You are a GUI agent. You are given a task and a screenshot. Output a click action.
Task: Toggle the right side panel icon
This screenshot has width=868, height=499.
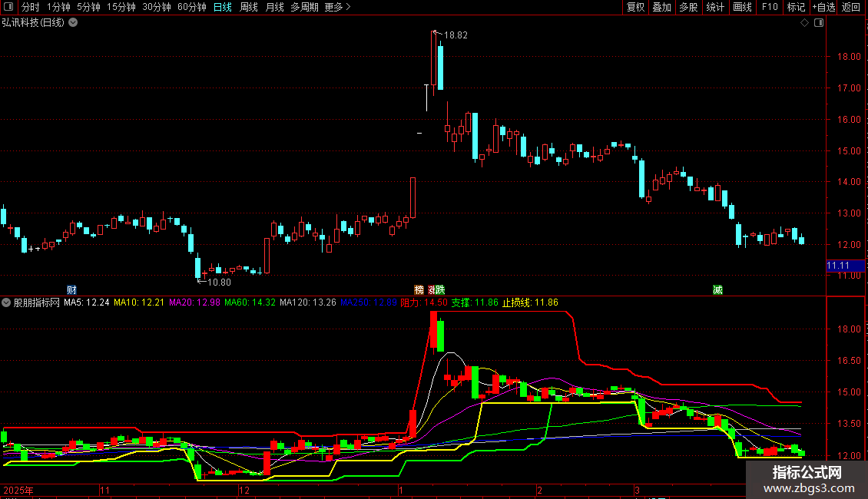819,23
